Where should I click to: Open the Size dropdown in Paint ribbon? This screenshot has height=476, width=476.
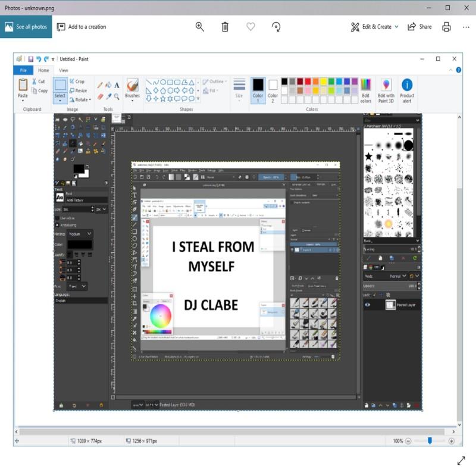click(x=239, y=88)
